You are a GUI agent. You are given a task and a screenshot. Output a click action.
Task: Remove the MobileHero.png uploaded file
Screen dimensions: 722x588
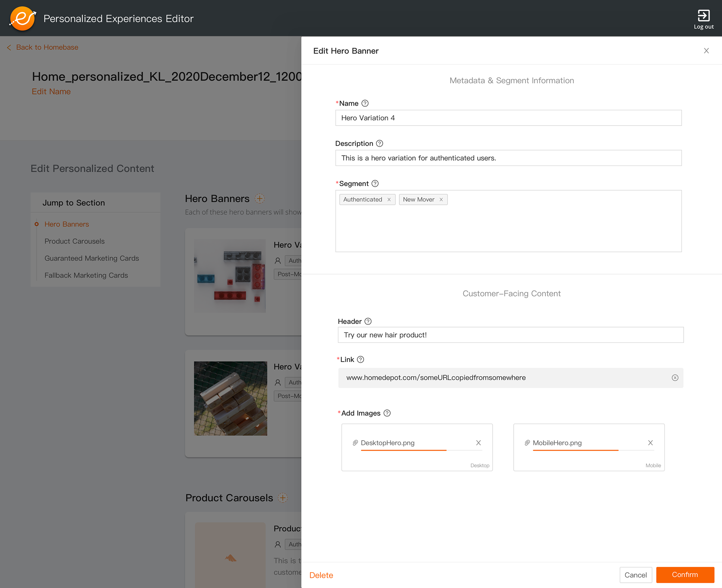click(x=650, y=443)
